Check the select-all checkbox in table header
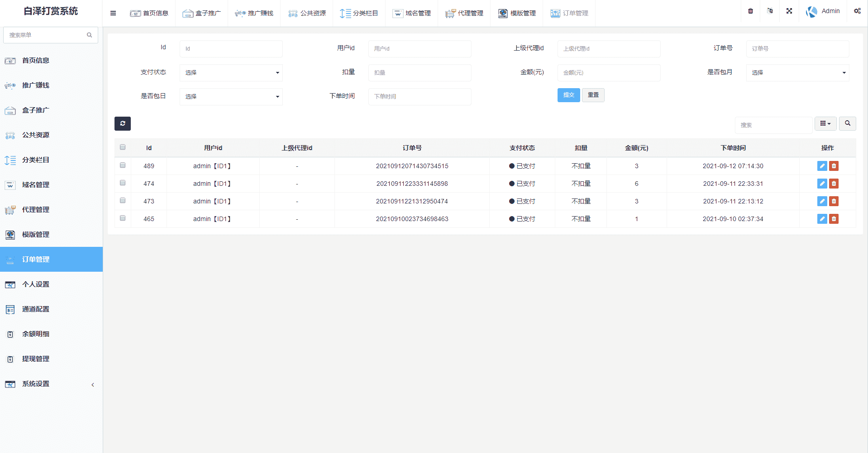 pyautogui.click(x=123, y=147)
